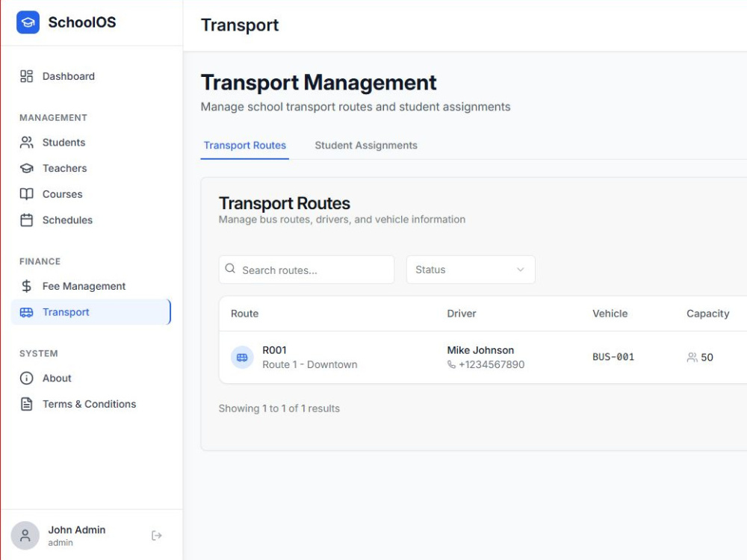
Task: Click the Route column header
Action: coord(244,314)
